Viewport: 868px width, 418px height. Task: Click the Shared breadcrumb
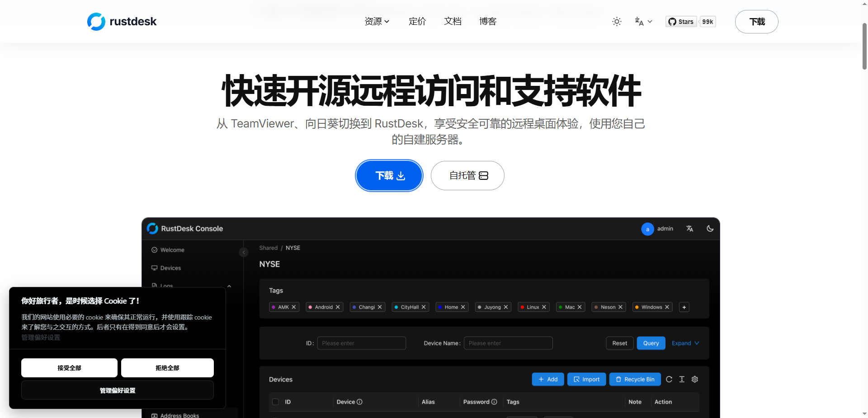[x=269, y=248]
